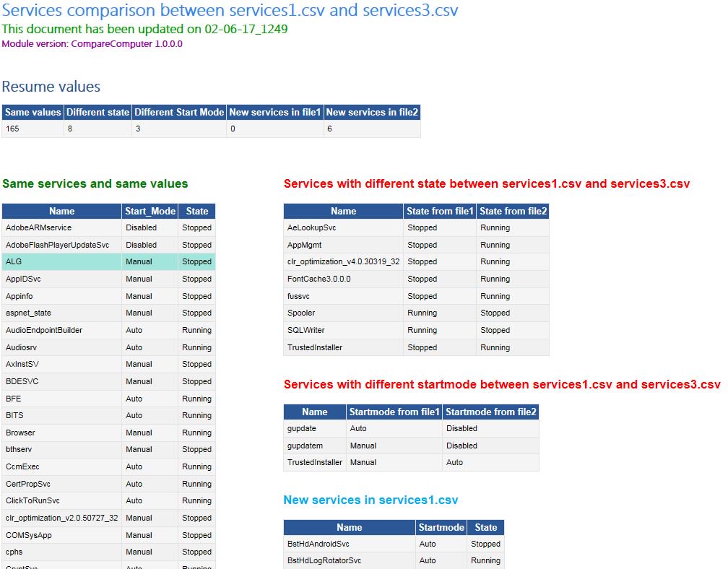Viewport: 728px width, 569px height.
Task: Click the gupdatem service name
Action: click(x=305, y=446)
